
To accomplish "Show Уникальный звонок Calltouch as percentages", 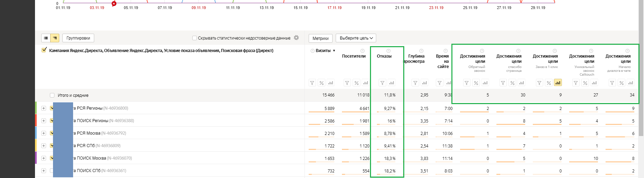I will [x=585, y=83].
